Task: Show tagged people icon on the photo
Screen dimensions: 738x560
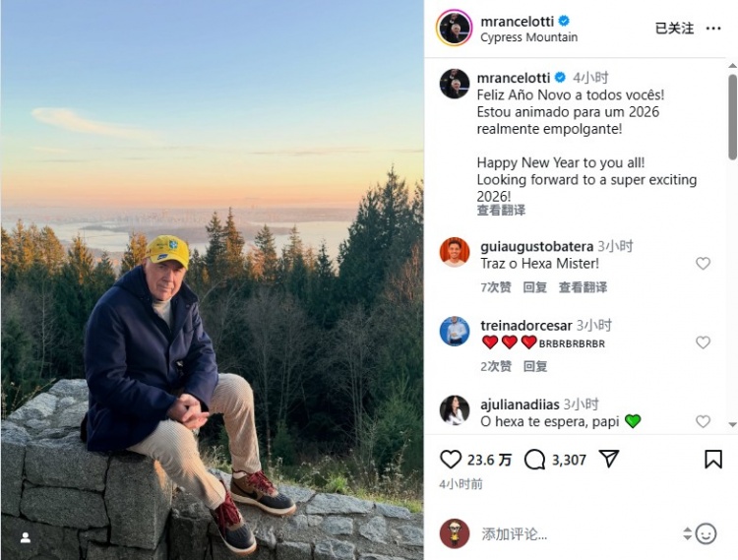Action: point(26,538)
